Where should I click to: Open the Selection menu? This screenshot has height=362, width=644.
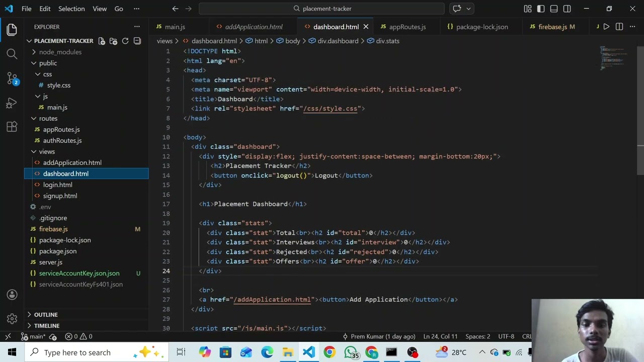[71, 9]
